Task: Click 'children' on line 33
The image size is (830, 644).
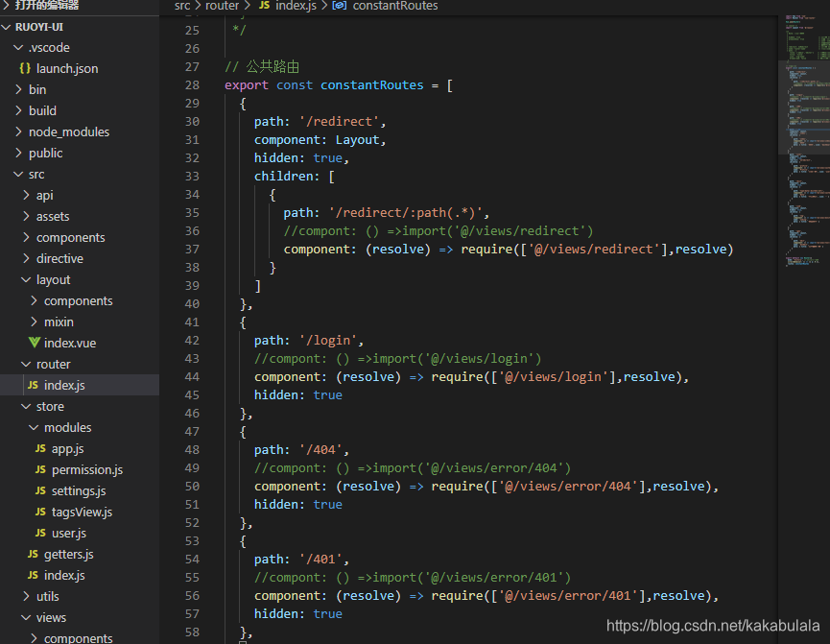Action: 283,176
